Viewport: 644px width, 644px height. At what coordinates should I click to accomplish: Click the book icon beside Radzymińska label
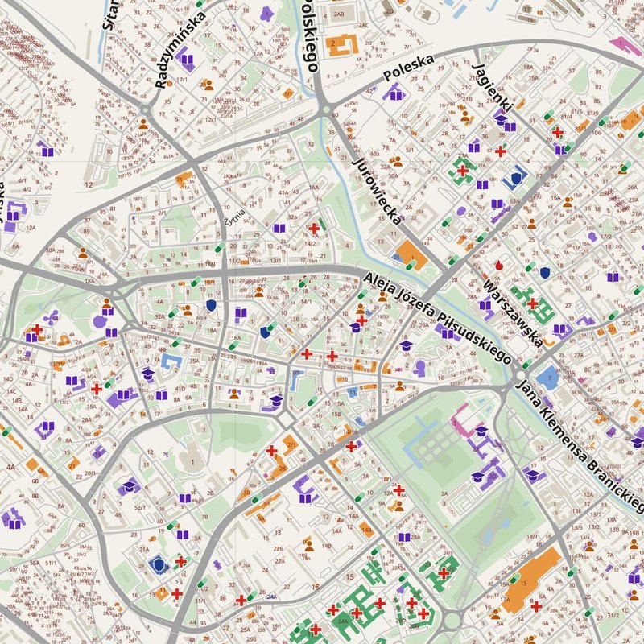(x=187, y=59)
